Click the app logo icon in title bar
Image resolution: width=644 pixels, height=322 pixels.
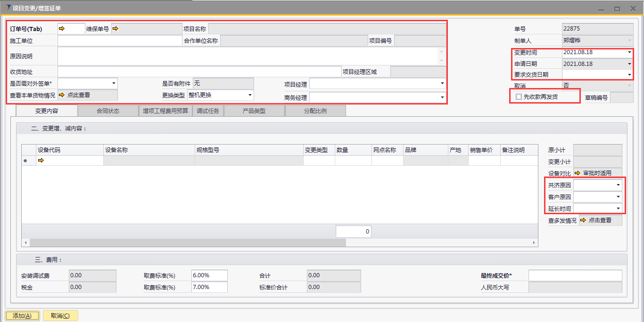pos(7,8)
